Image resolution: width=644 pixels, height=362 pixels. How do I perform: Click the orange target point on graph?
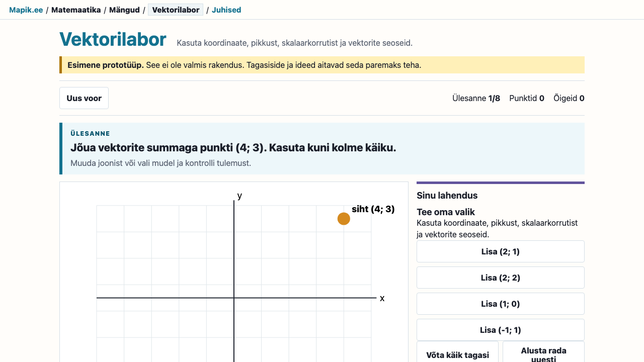pyautogui.click(x=344, y=219)
